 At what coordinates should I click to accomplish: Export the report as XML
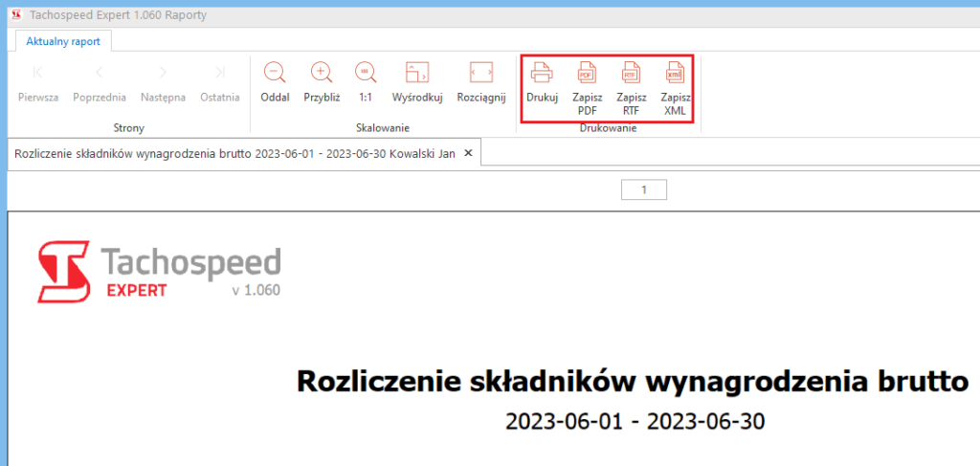coord(675,89)
